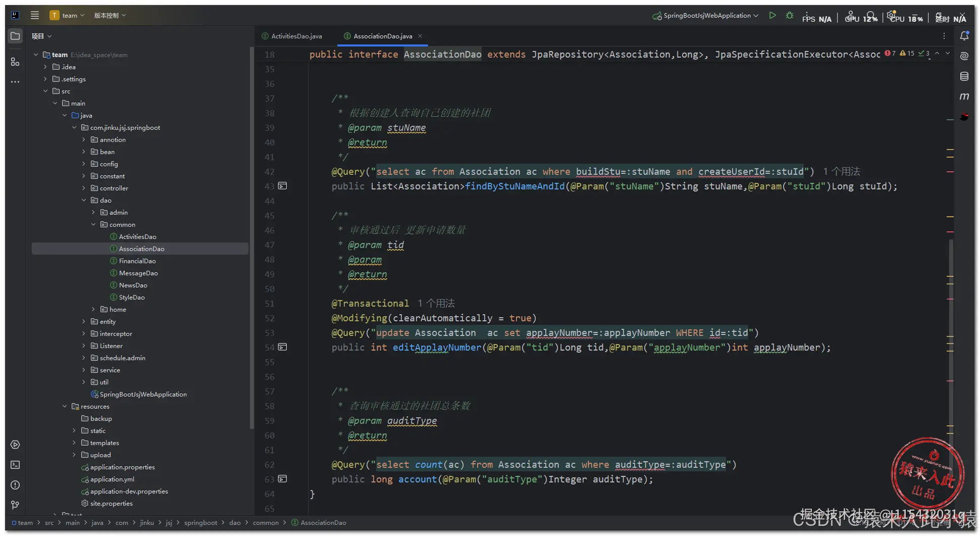Screen dimensions: 980x536
Task: Select MessageDao in project tree
Action: coord(138,273)
